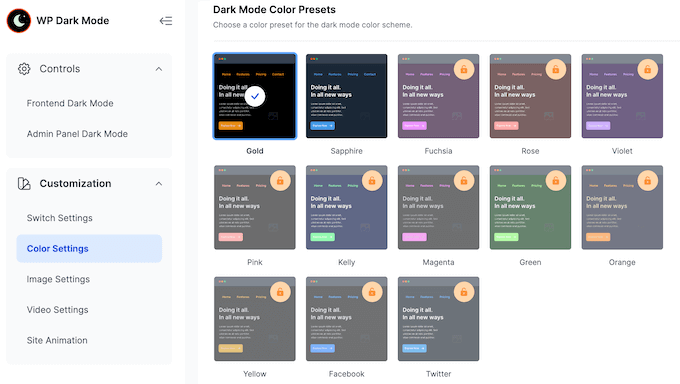Screen dimensions: 680x384
Task: Pick the Pink preset thumbnail
Action: coord(255,207)
